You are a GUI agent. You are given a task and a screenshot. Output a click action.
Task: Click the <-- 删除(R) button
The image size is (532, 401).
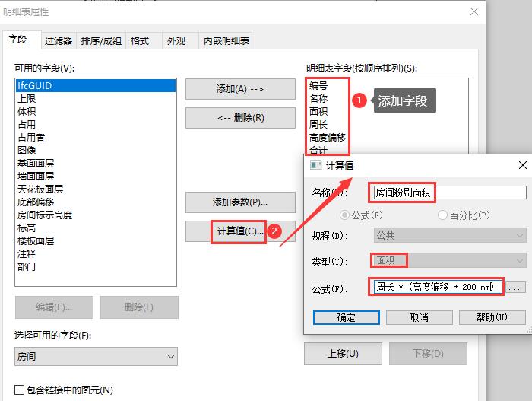[240, 118]
